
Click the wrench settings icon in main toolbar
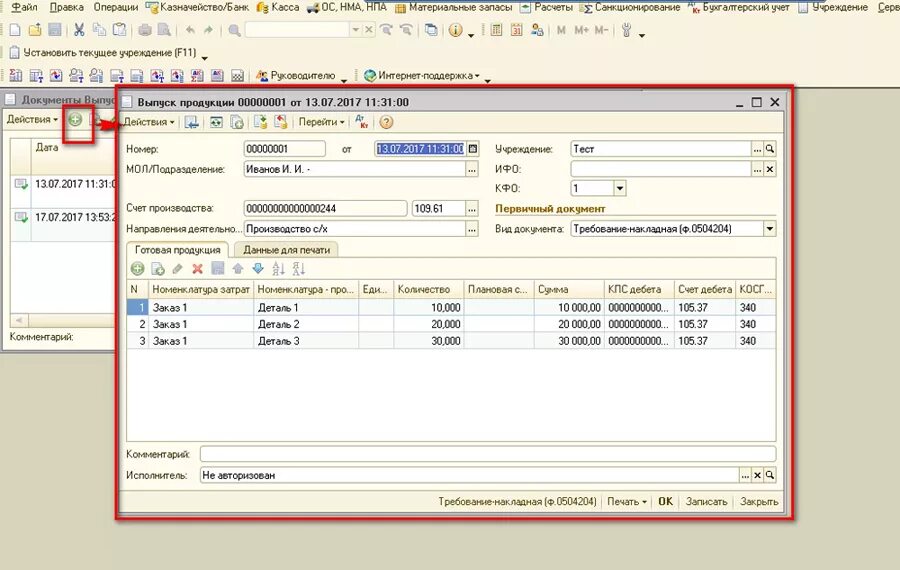click(x=626, y=30)
